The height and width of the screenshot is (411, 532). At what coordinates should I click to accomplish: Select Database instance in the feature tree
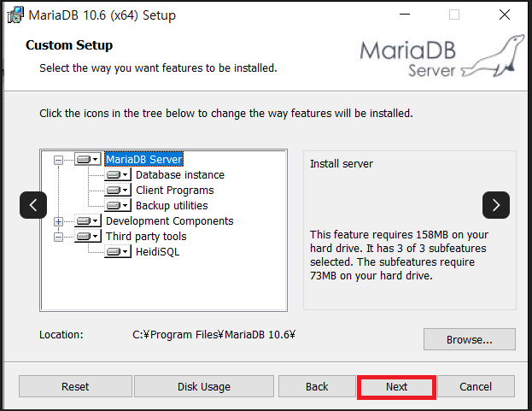pos(180,175)
